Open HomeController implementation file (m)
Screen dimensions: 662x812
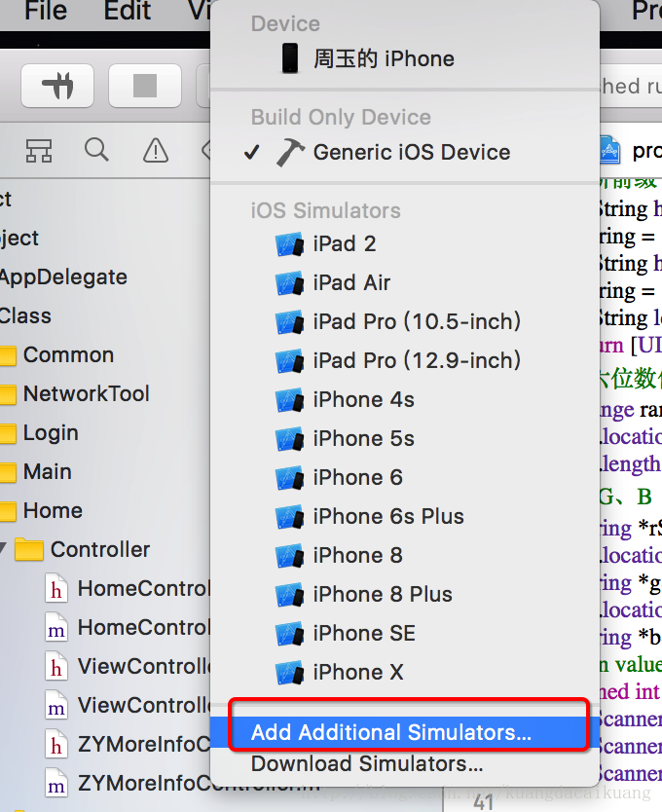click(x=128, y=628)
